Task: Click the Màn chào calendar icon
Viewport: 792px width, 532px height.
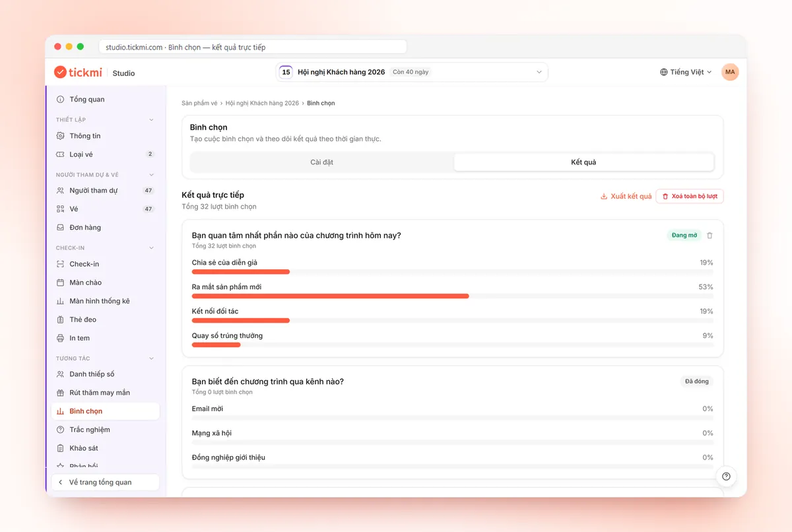Action: [61, 283]
